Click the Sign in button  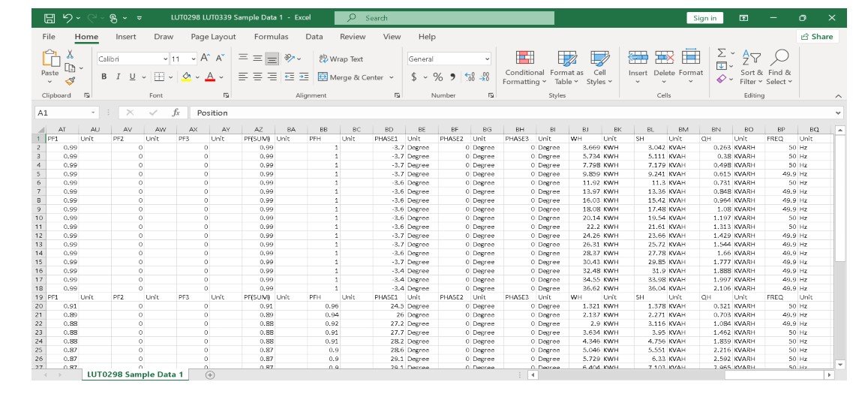[704, 18]
